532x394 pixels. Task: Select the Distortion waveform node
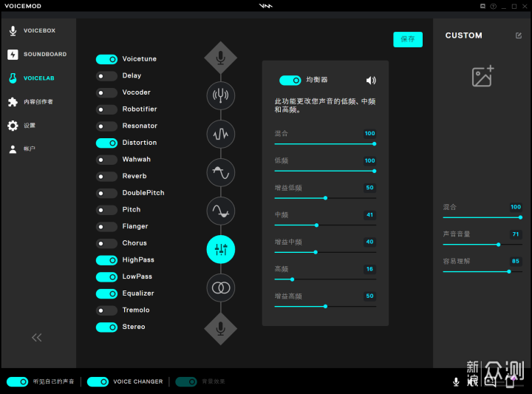point(221,134)
